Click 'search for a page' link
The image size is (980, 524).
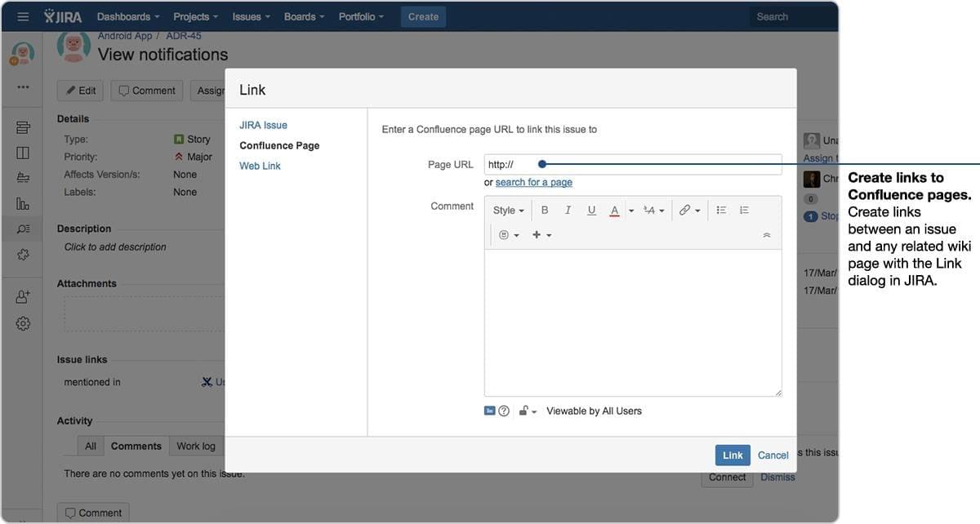click(534, 182)
